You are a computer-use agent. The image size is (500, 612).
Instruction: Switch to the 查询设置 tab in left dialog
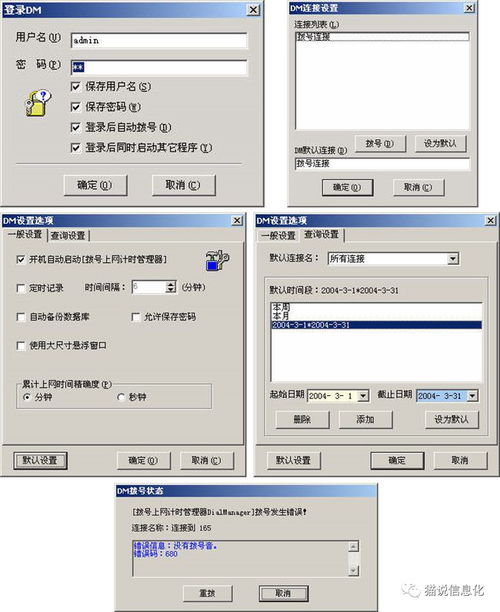[68, 236]
